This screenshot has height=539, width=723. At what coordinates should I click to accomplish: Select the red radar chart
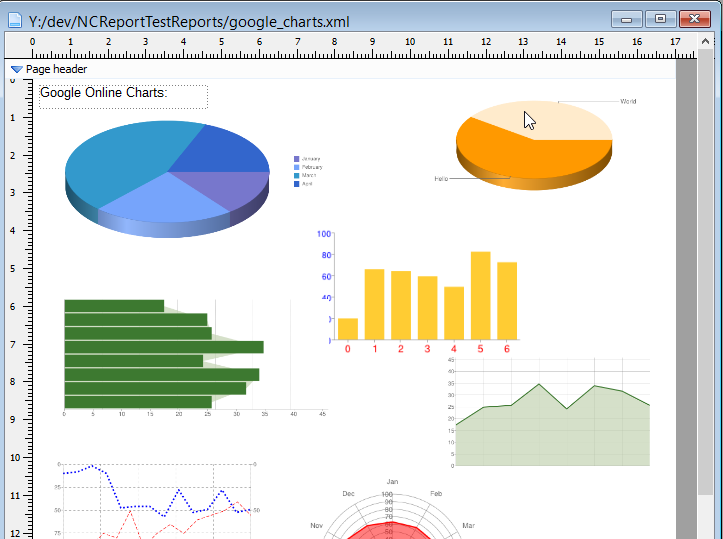392,508
